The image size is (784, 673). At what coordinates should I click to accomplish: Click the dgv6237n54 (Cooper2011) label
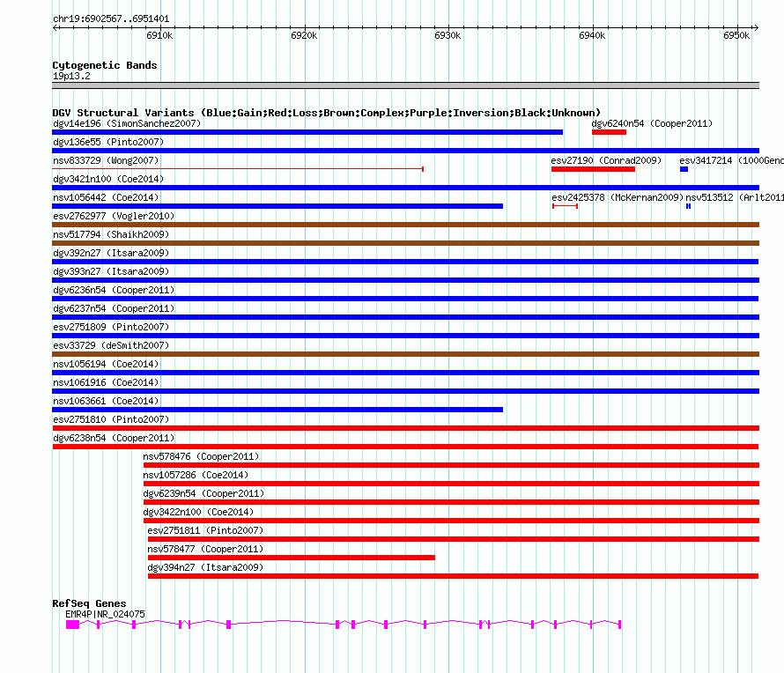click(x=114, y=308)
